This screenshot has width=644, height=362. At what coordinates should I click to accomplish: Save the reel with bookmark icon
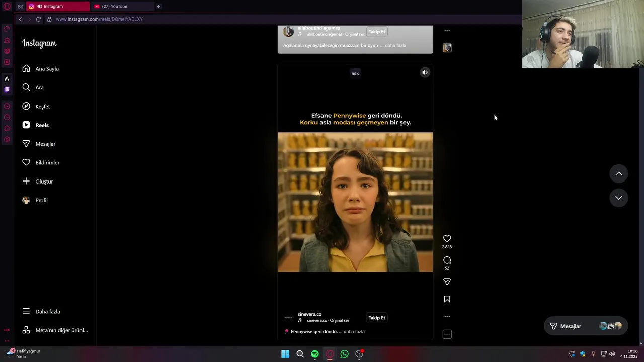click(447, 299)
